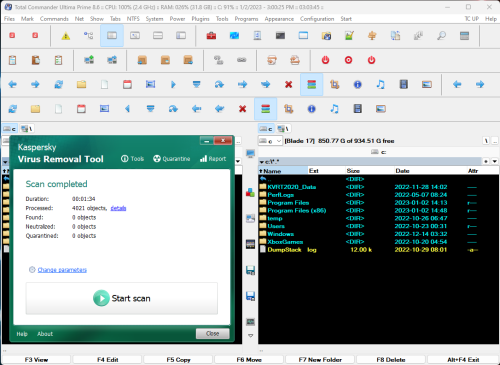Toggle the highlighted two-panel layout button
This screenshot has height=365, width=500.
112,35
